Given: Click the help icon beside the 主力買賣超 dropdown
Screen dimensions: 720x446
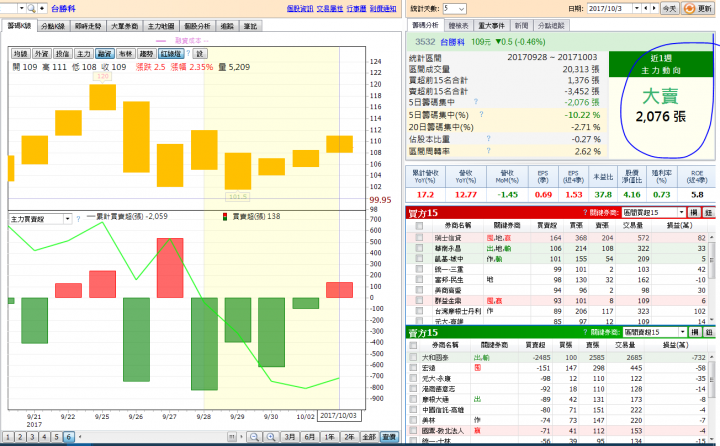Looking at the screenshot, I should 78,219.
